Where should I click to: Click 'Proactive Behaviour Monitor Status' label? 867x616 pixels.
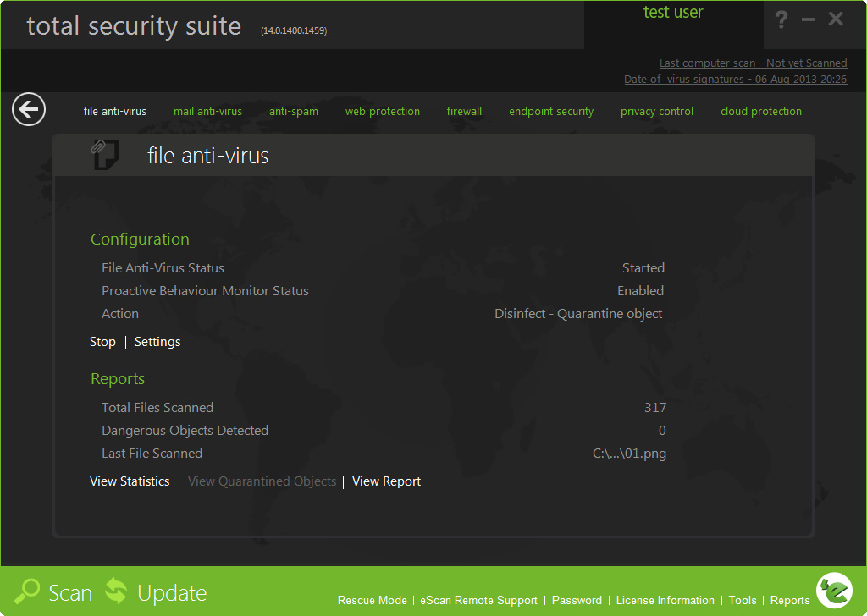click(x=205, y=290)
